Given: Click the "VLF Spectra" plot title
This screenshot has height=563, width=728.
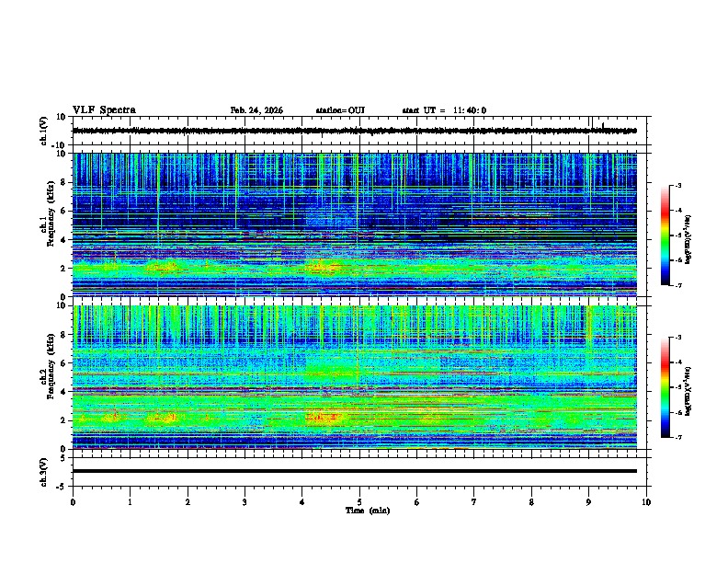Looking at the screenshot, I should click(104, 110).
